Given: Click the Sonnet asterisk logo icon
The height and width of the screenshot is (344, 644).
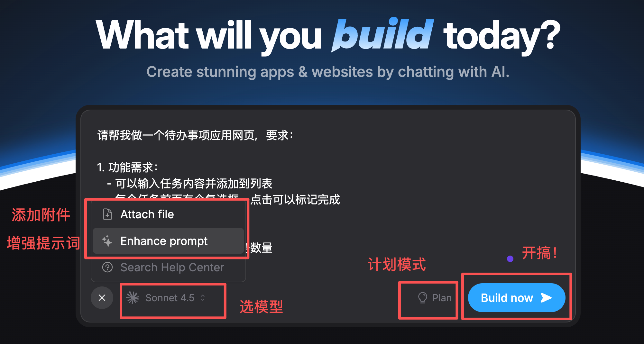Looking at the screenshot, I should (x=133, y=298).
